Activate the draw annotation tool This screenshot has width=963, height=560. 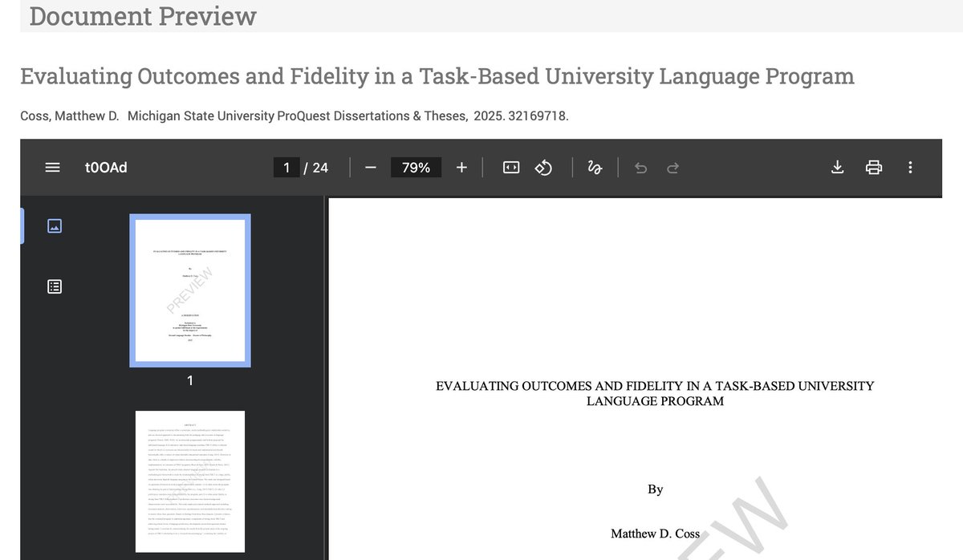click(x=595, y=168)
